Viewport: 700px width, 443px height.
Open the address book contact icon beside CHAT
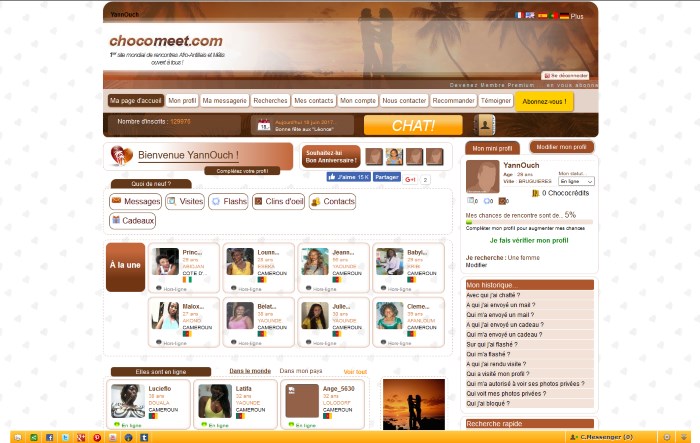[x=485, y=125]
